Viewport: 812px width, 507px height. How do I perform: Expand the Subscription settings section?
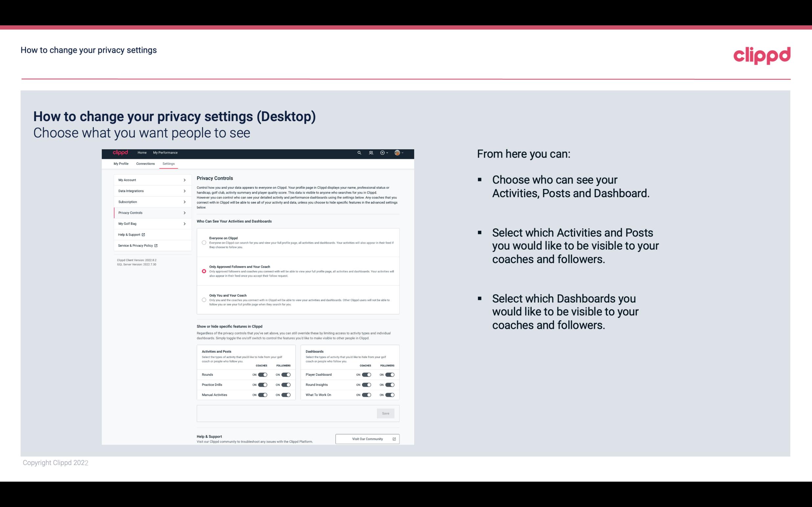149,201
